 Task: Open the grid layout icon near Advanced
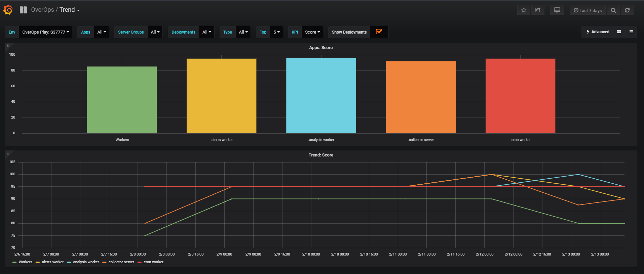(x=619, y=32)
